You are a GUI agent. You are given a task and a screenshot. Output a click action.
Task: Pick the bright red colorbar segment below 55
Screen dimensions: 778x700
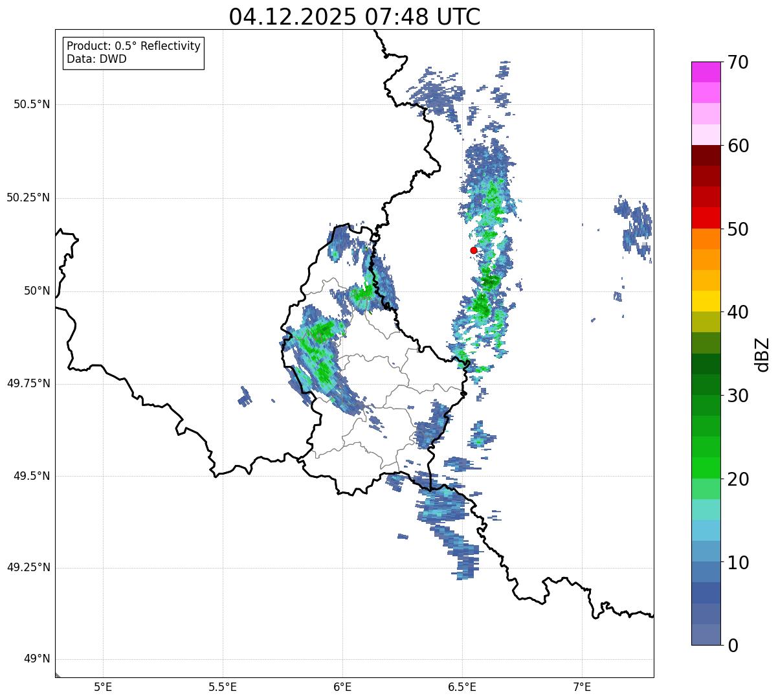pos(706,218)
